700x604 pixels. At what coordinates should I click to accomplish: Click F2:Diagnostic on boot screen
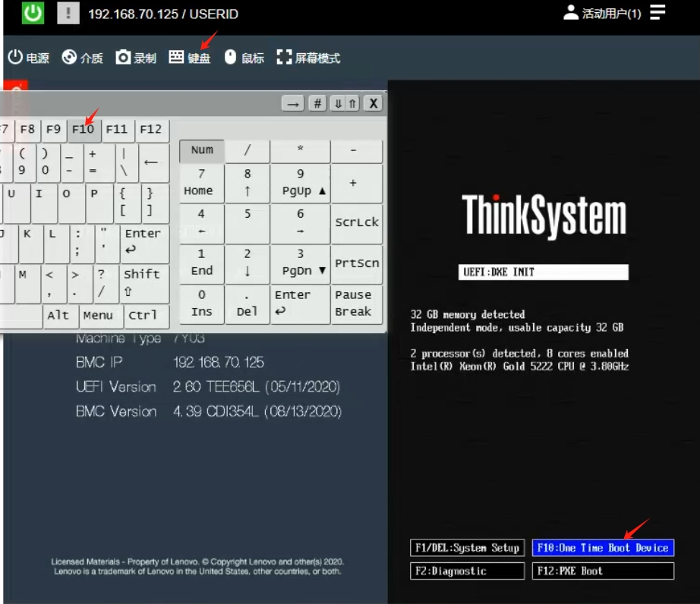(x=467, y=571)
